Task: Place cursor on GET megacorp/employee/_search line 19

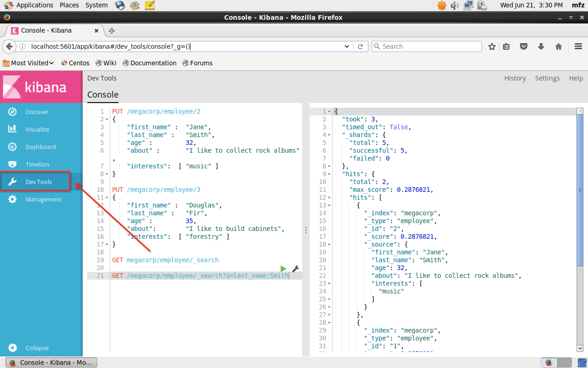Action: tap(165, 260)
